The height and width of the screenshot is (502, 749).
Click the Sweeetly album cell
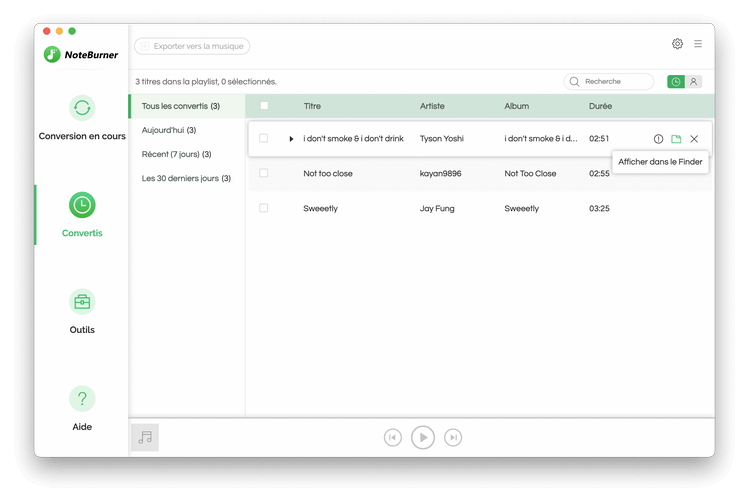coord(521,209)
